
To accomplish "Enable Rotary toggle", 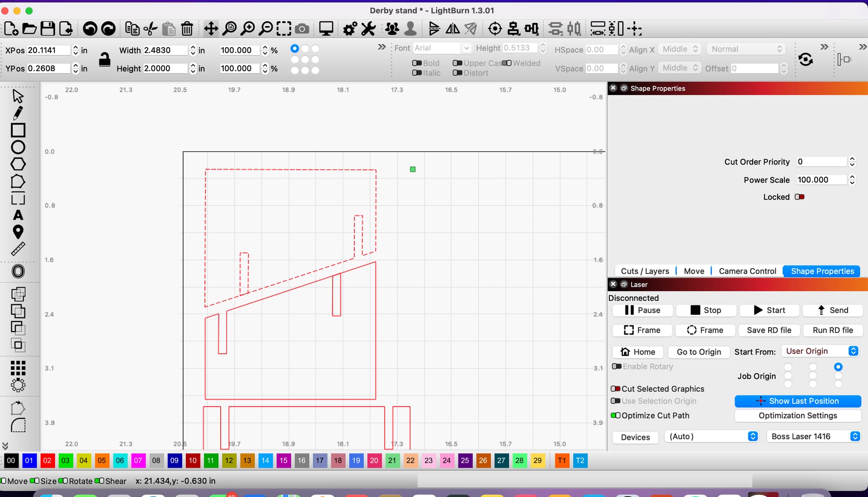I will click(x=617, y=366).
